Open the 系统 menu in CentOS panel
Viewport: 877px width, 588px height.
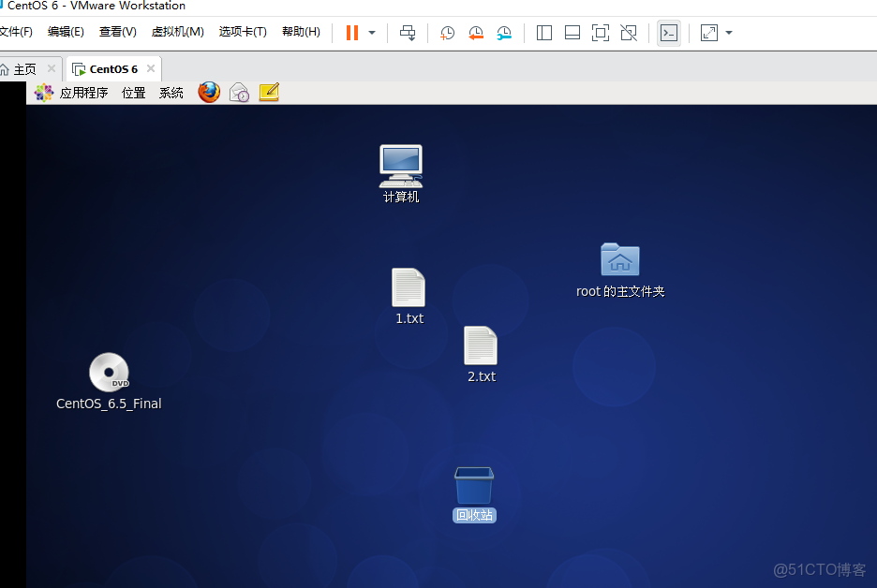click(171, 93)
